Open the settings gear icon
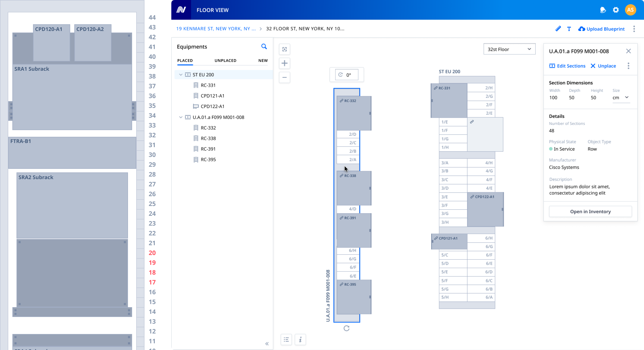 pyautogui.click(x=616, y=10)
